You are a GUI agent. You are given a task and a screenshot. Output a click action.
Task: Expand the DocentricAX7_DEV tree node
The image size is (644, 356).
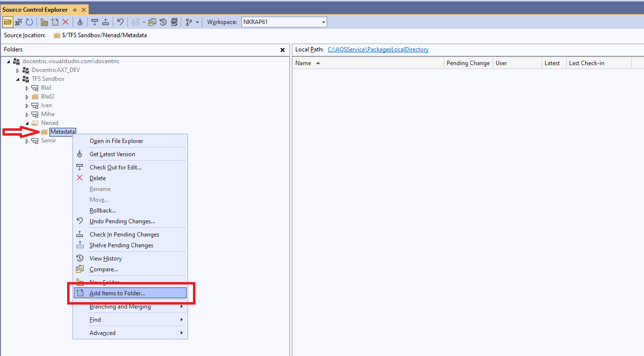(18, 71)
